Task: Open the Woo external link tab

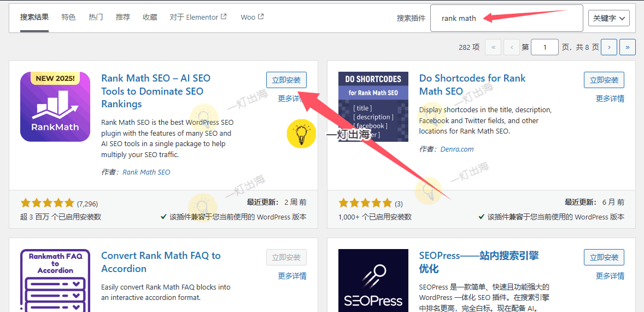Action: coord(252,17)
